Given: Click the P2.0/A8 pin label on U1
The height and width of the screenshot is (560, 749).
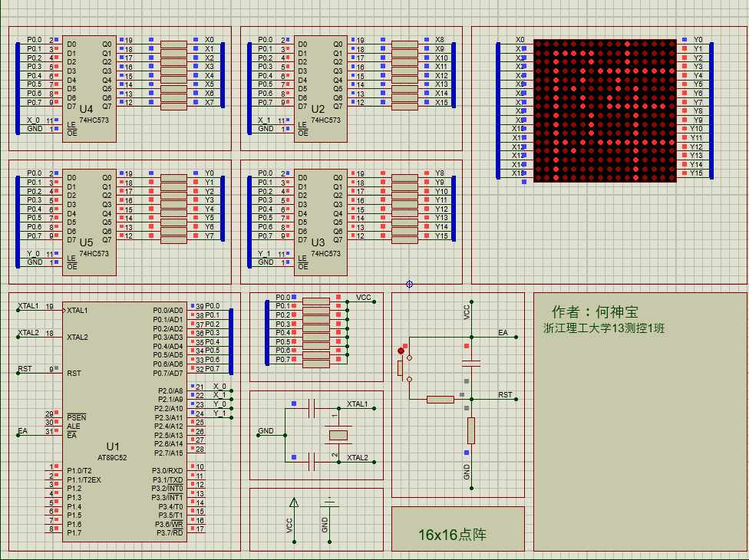Looking at the screenshot, I should pyautogui.click(x=170, y=390).
